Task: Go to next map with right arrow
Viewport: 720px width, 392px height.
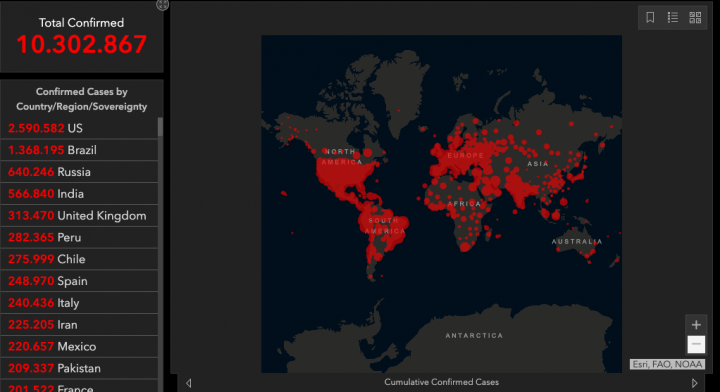Action: coord(694,383)
